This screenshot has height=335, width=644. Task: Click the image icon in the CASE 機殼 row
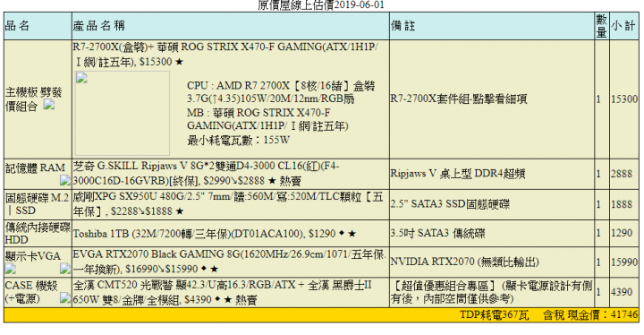click(x=65, y=298)
